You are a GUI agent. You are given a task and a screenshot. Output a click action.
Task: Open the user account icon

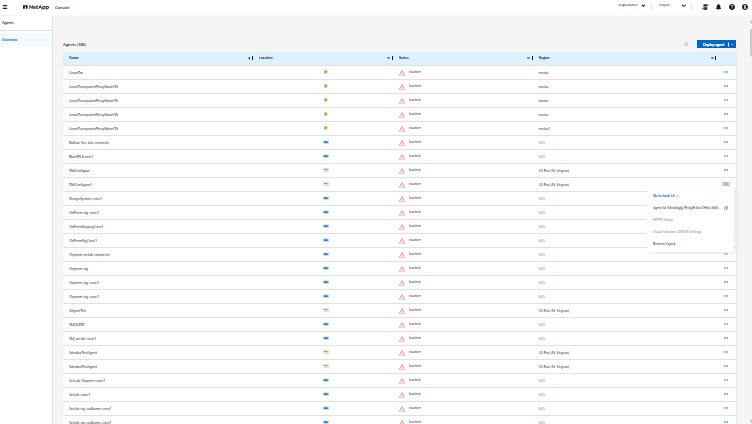745,6
